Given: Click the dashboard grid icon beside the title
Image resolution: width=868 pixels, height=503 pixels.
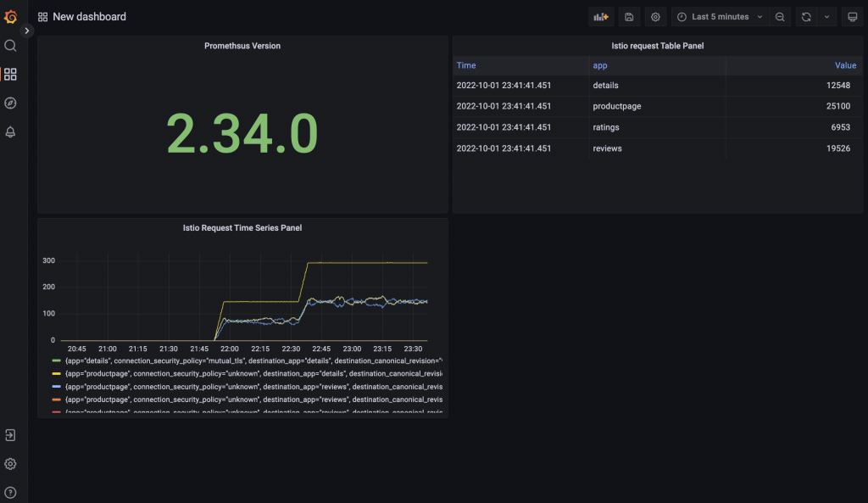Looking at the screenshot, I should (42, 17).
